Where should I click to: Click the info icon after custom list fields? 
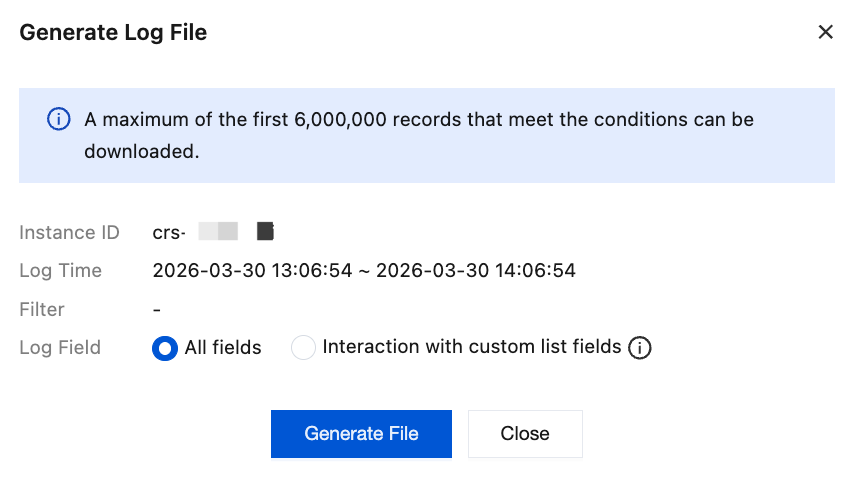pyautogui.click(x=640, y=348)
